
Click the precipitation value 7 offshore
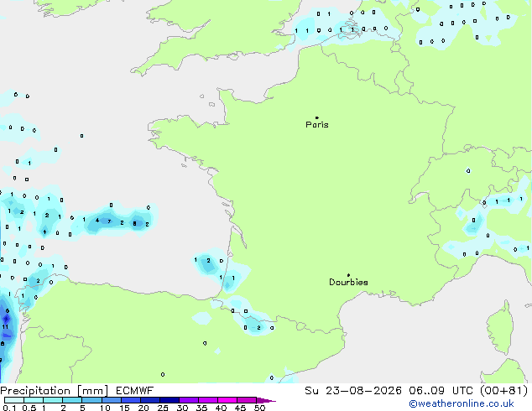(x=109, y=221)
